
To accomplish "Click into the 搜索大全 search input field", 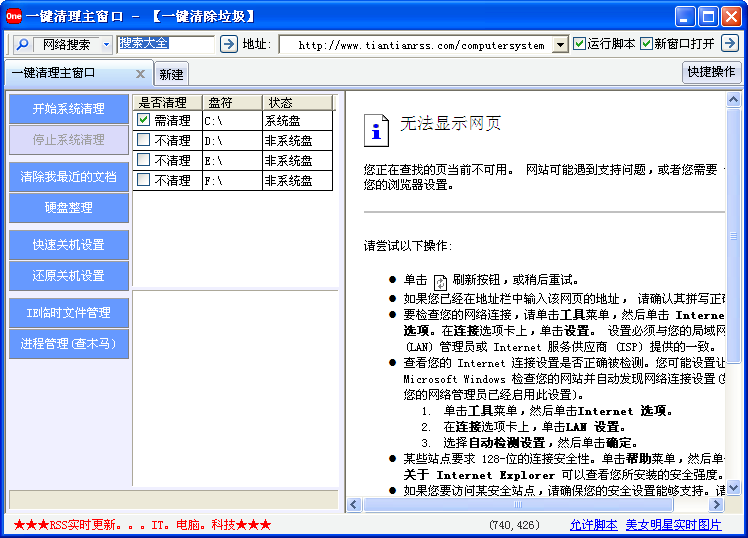I will 165,44.
